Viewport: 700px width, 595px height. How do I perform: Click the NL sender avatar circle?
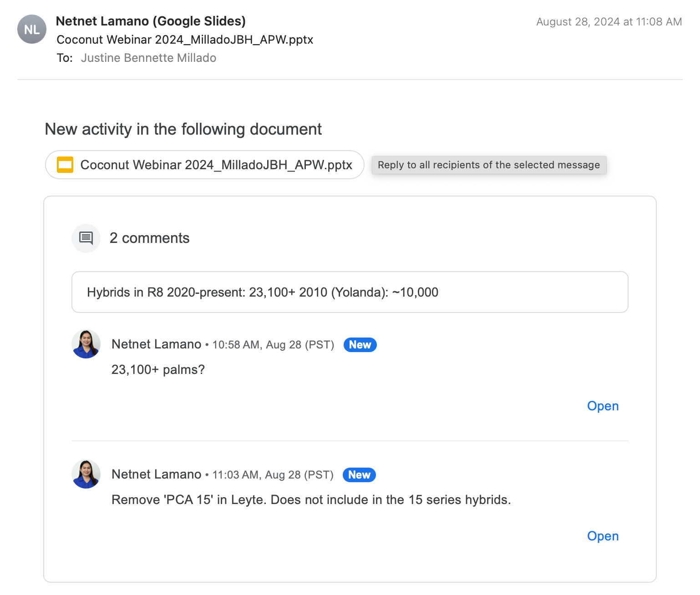[32, 30]
